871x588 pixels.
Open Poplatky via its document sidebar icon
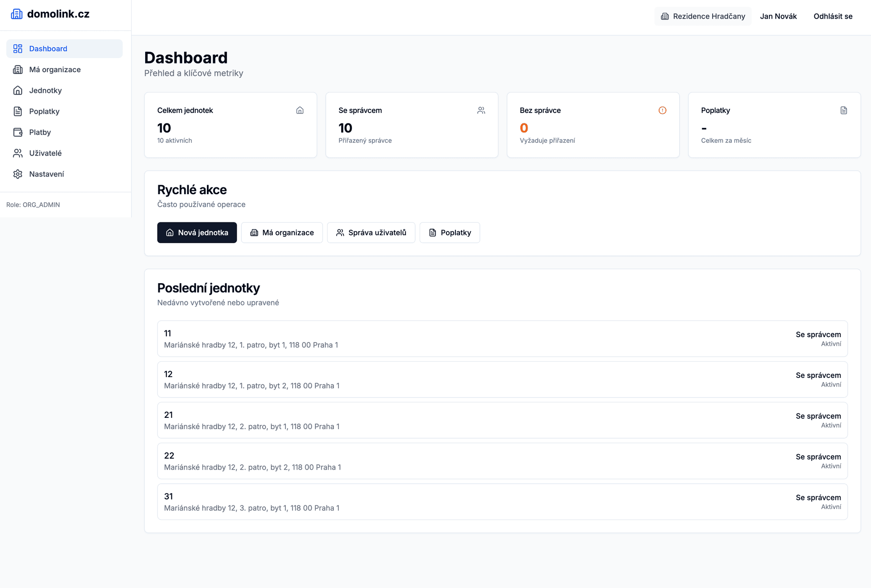[x=18, y=111]
